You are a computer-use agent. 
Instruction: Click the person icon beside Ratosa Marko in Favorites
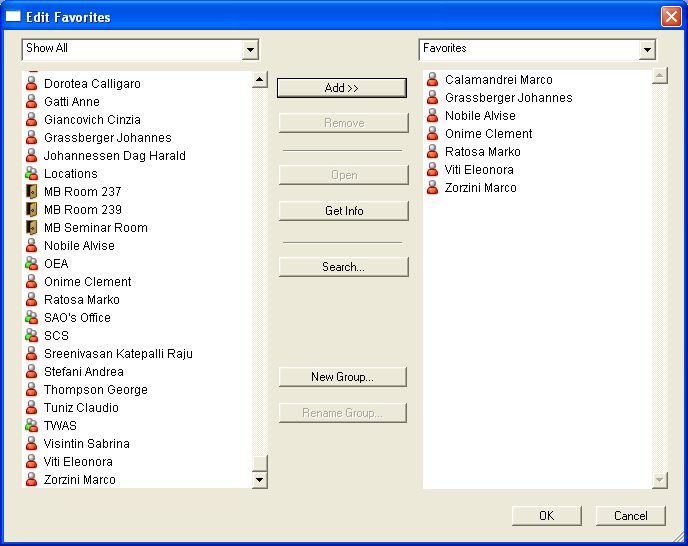[433, 151]
